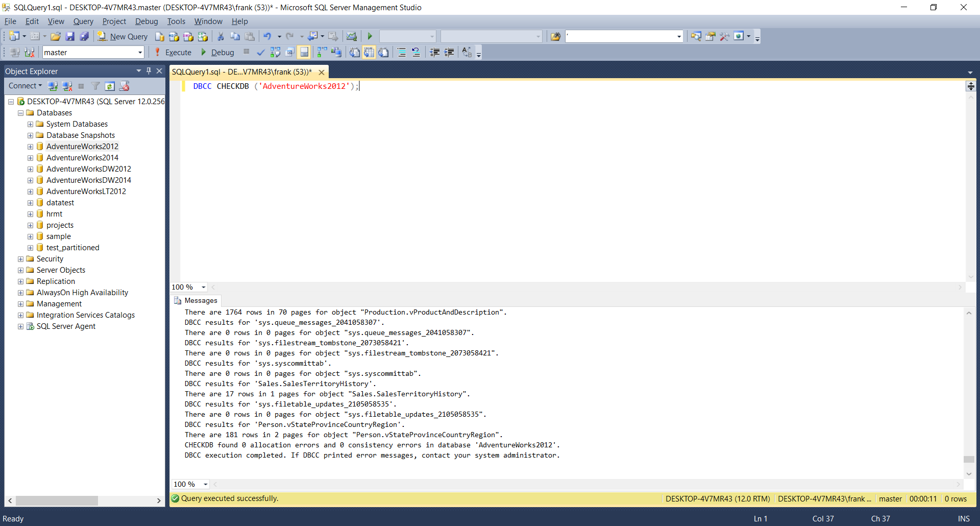Click the Parse checkmark icon

point(261,52)
